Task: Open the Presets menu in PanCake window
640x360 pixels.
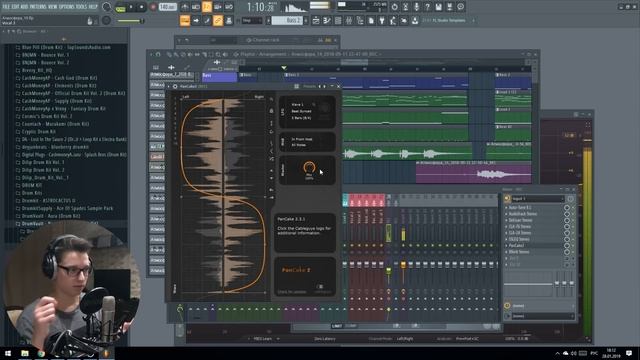Action: point(309,87)
